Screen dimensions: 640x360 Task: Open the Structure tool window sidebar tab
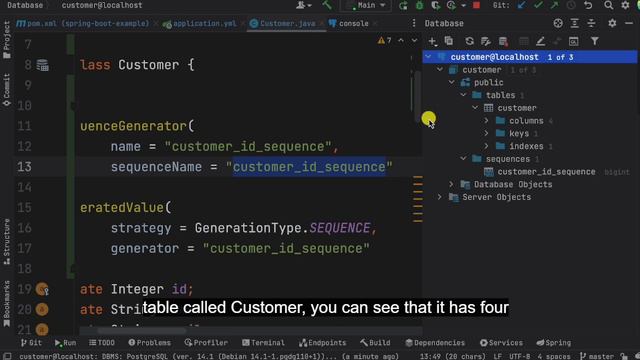(7, 242)
